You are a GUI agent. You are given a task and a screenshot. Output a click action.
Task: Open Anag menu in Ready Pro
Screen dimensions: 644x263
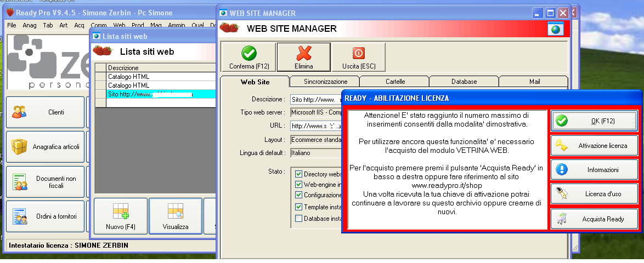[x=30, y=25]
